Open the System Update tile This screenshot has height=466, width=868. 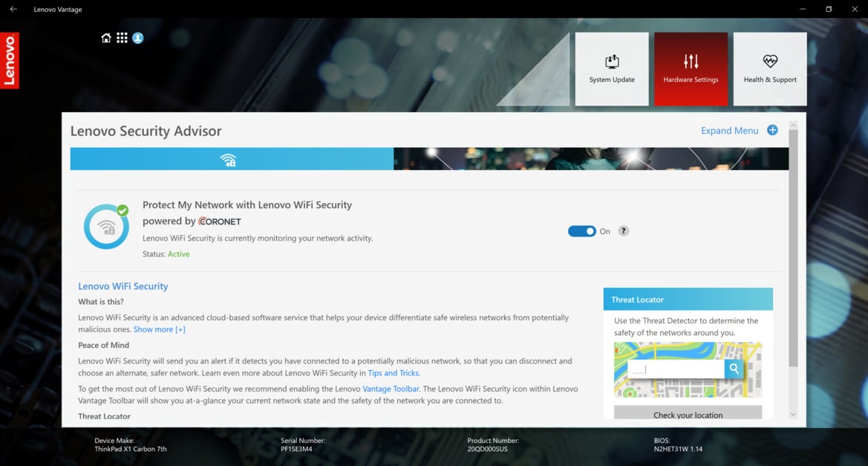pos(612,68)
